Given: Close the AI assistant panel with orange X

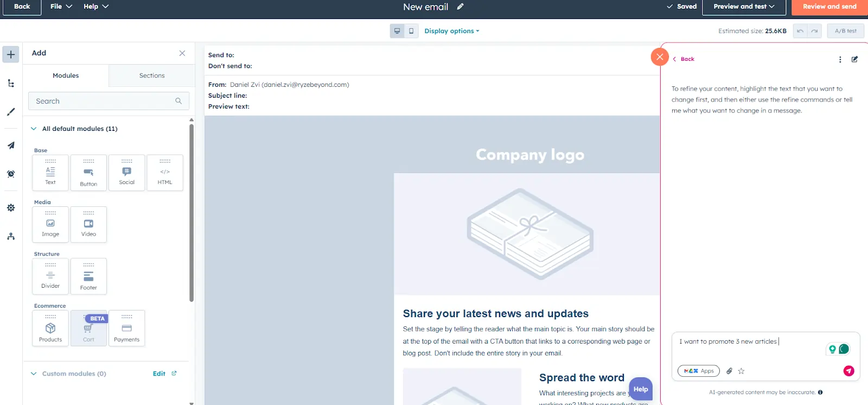Looking at the screenshot, I should point(660,56).
